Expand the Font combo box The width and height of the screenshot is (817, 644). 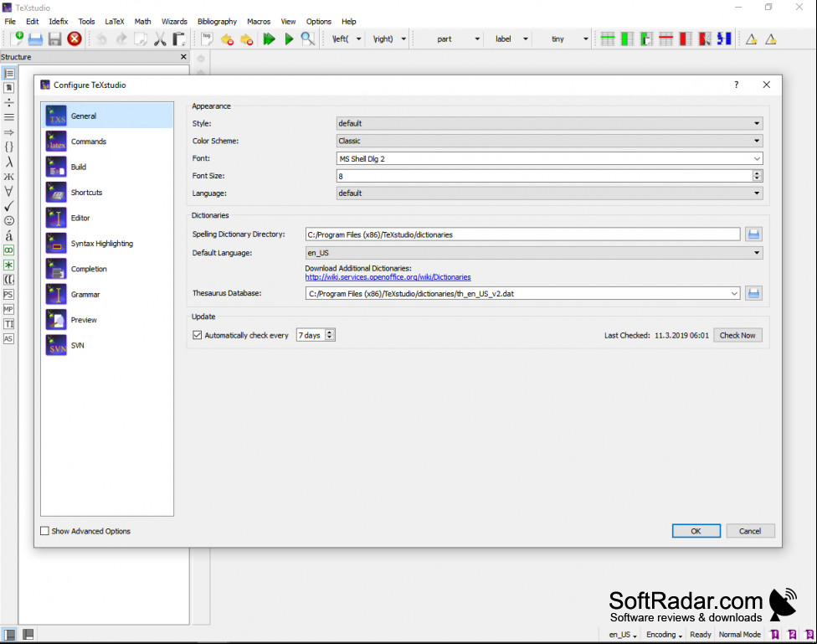click(x=757, y=158)
